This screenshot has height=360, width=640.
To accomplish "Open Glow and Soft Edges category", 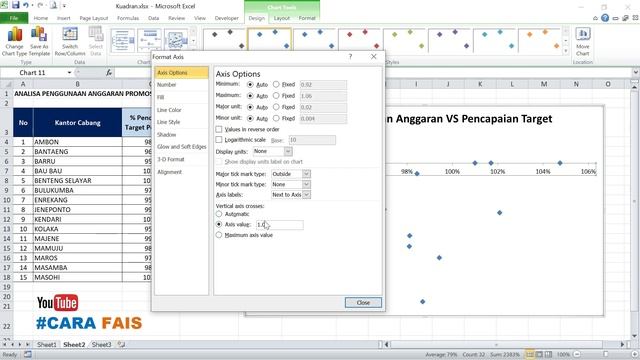I will [182, 147].
